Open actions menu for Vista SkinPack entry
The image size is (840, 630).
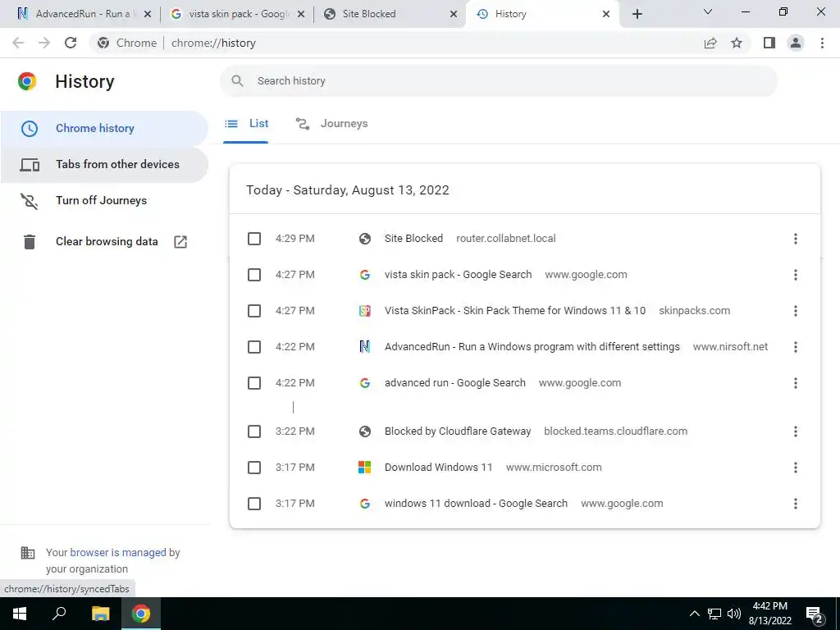tap(796, 311)
